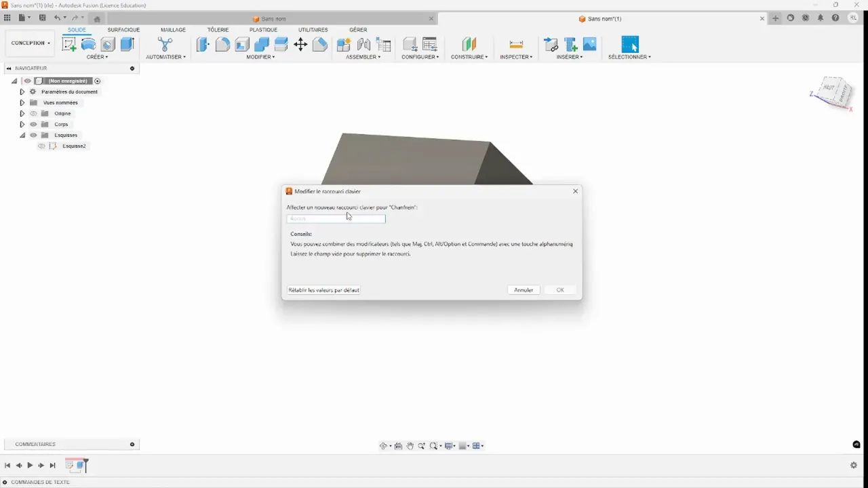The height and width of the screenshot is (488, 868).
Task: Select the Extrusion tool in Modifier group
Action: click(202, 44)
